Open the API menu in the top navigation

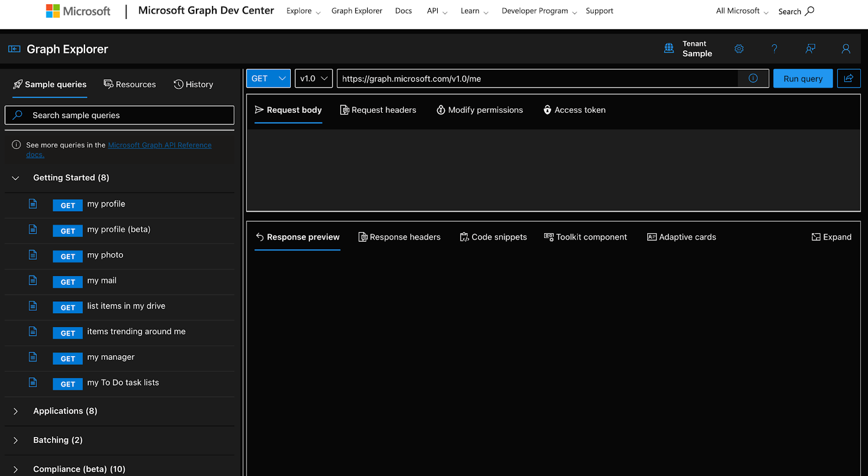point(437,11)
